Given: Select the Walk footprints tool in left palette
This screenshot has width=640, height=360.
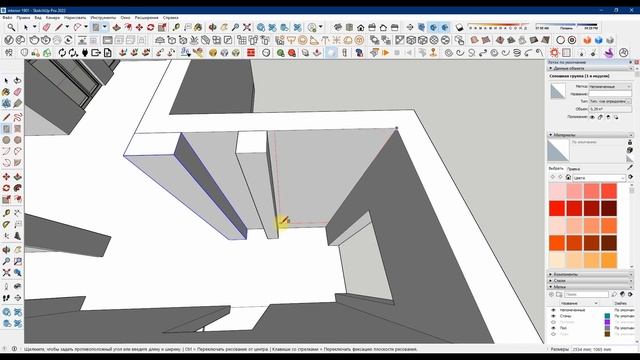Looking at the screenshot, I should [x=6, y=298].
